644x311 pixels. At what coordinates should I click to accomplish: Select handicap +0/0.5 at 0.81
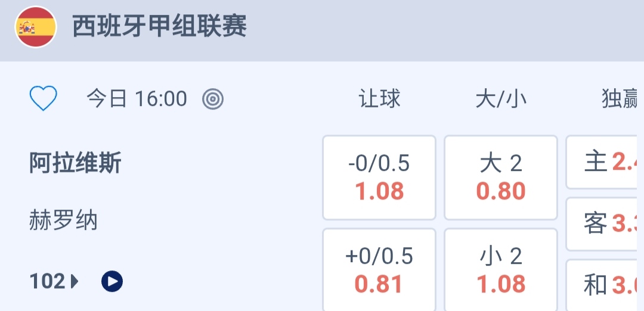[379, 270]
